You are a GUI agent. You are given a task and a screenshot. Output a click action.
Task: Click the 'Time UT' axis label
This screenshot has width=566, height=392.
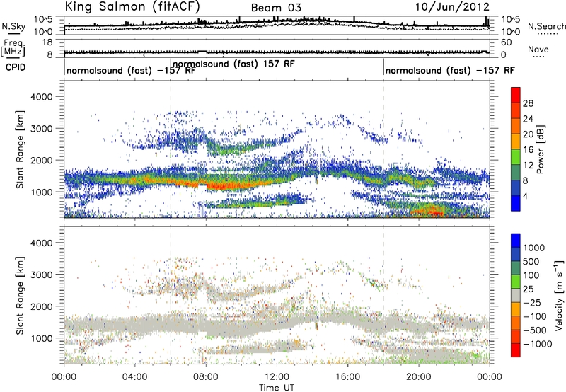(x=277, y=387)
